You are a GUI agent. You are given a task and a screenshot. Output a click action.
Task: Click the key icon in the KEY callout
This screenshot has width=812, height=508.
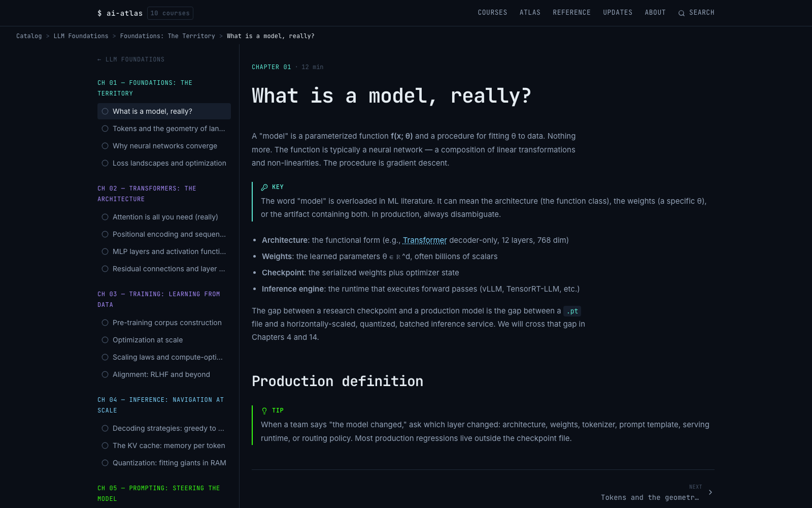[x=264, y=187]
